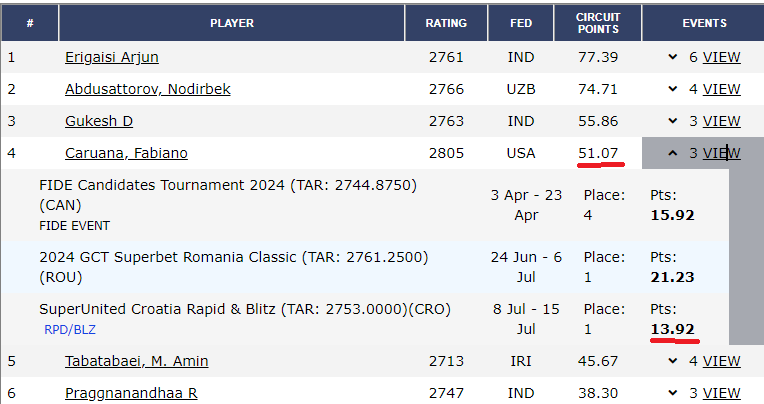This screenshot has height=404, width=764.
Task: Sort by the Circuit Points header
Action: click(598, 22)
